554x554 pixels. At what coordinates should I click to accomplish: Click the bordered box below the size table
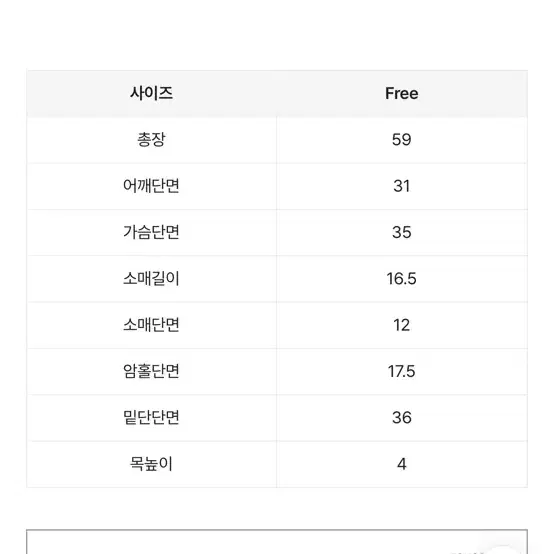277,542
